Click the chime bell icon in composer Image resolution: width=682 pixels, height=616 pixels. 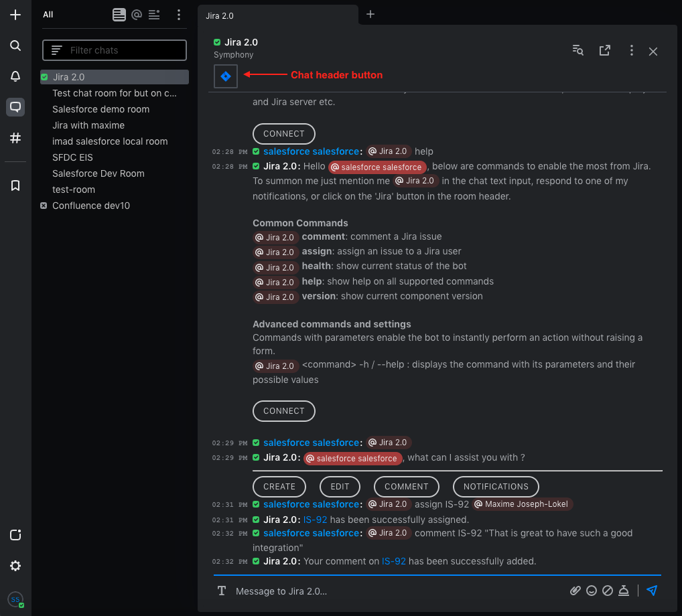624,591
